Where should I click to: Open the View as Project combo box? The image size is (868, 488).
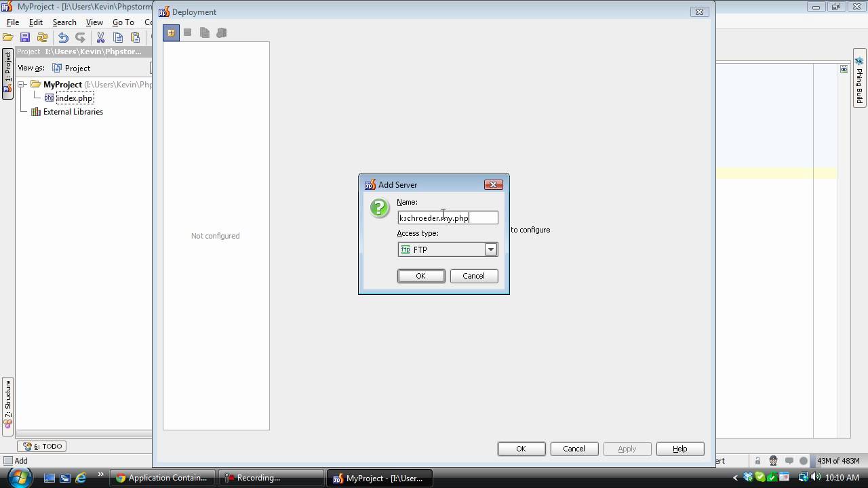pyautogui.click(x=101, y=68)
